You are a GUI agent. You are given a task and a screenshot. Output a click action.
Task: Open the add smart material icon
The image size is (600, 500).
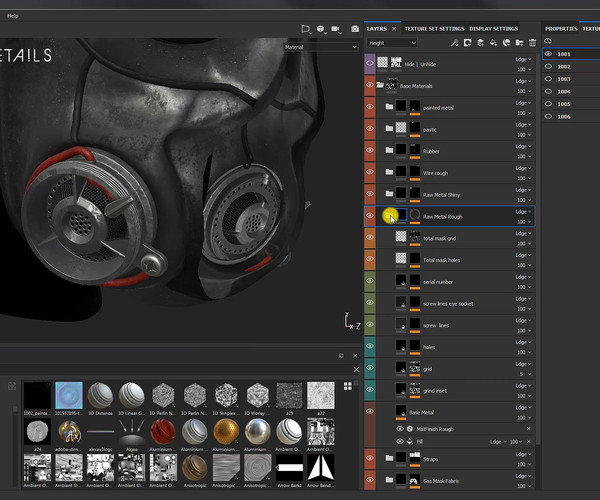[x=506, y=43]
